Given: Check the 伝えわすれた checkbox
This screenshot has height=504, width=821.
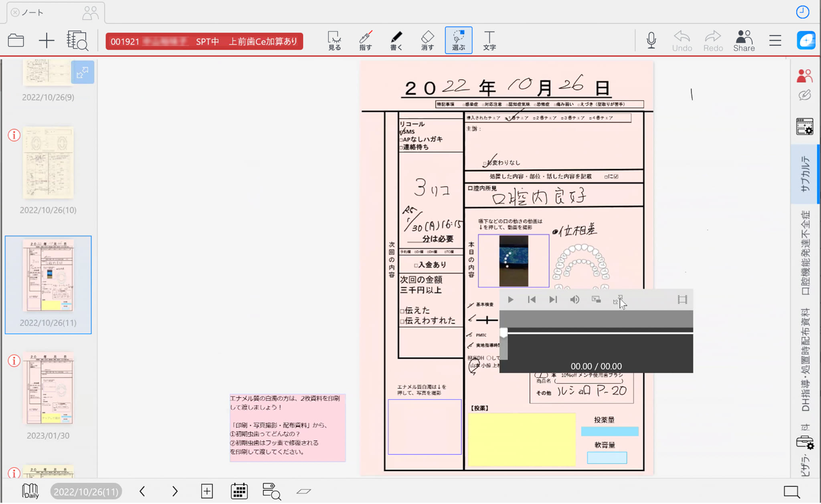Looking at the screenshot, I should (x=402, y=321).
